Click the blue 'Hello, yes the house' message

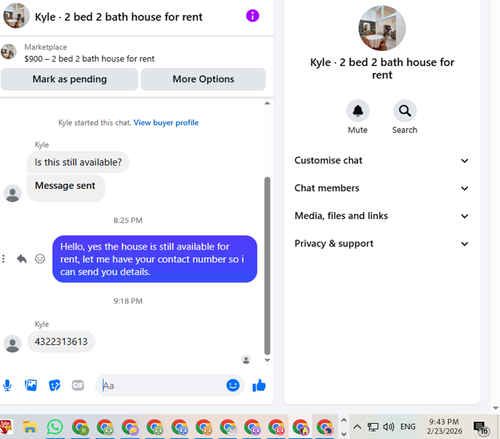coord(155,259)
